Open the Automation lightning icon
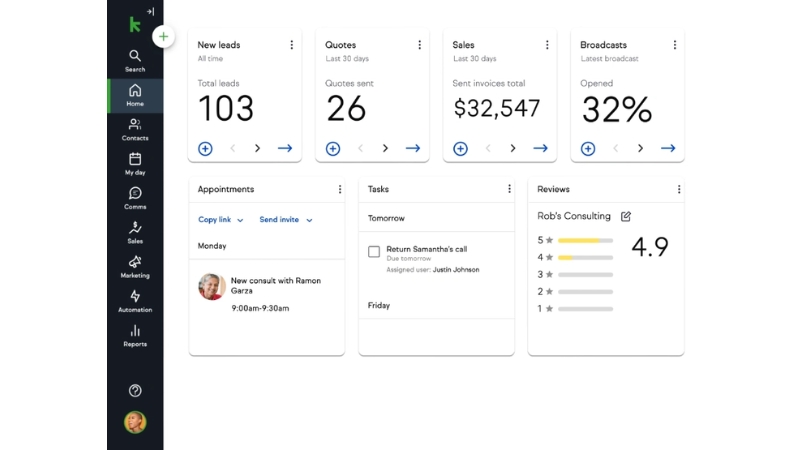This screenshot has width=800, height=450. point(135,300)
